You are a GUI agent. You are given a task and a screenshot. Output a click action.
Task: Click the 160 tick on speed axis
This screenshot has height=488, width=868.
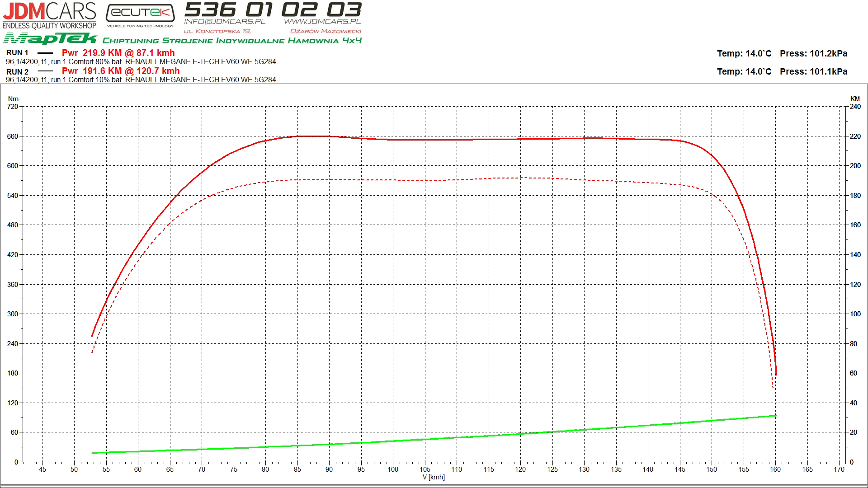[775, 469]
